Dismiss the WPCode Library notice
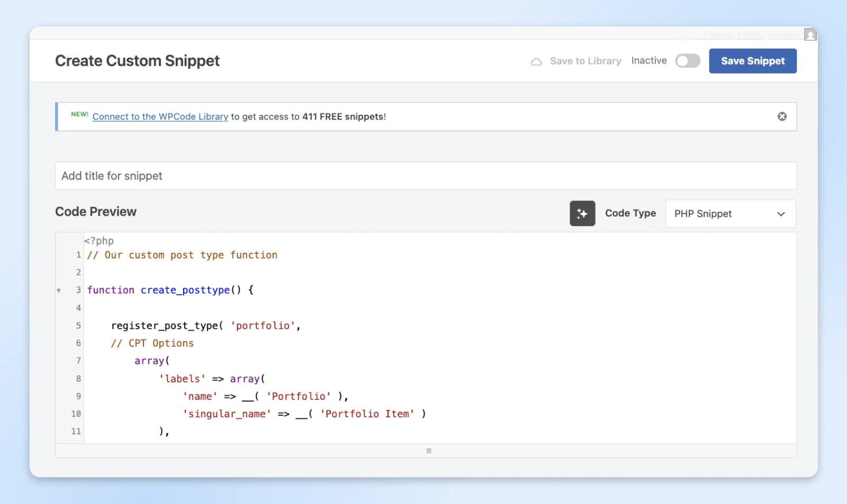 coord(782,116)
